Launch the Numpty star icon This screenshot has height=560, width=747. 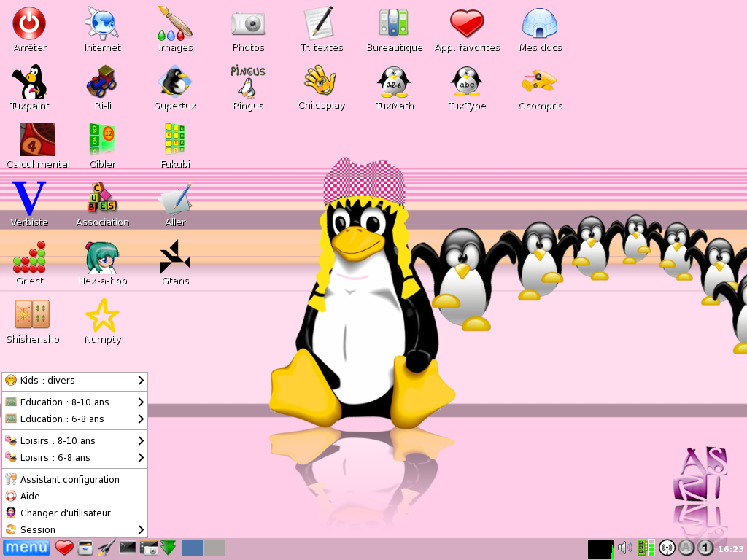click(x=102, y=315)
